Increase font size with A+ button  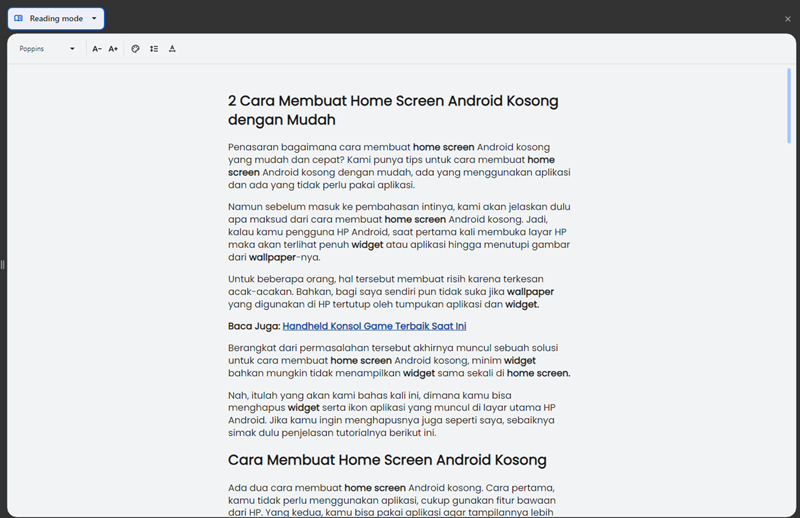pyautogui.click(x=113, y=48)
